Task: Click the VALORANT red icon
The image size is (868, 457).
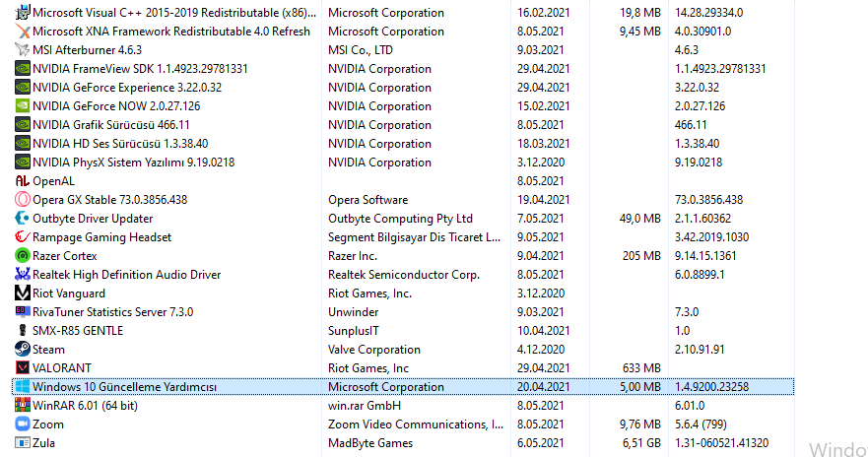Action: pos(22,368)
